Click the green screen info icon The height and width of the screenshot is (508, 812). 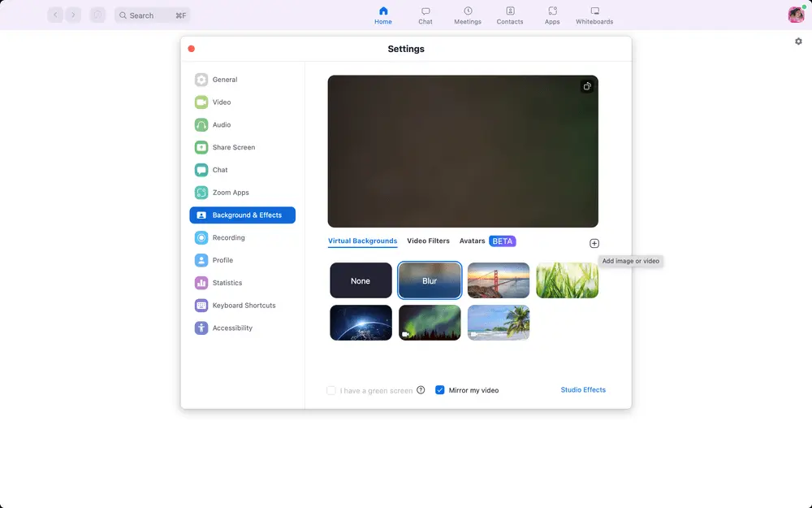click(421, 389)
